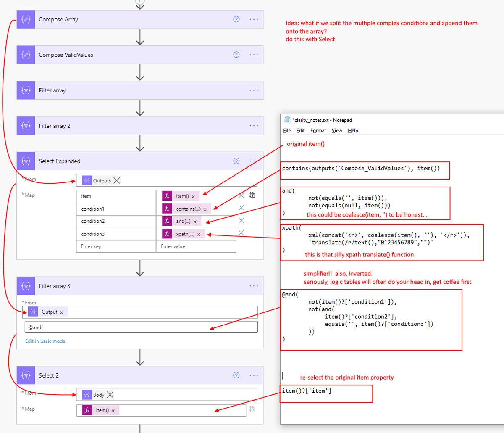Delete the item map row
This screenshot has width=504, height=433.
click(x=241, y=195)
